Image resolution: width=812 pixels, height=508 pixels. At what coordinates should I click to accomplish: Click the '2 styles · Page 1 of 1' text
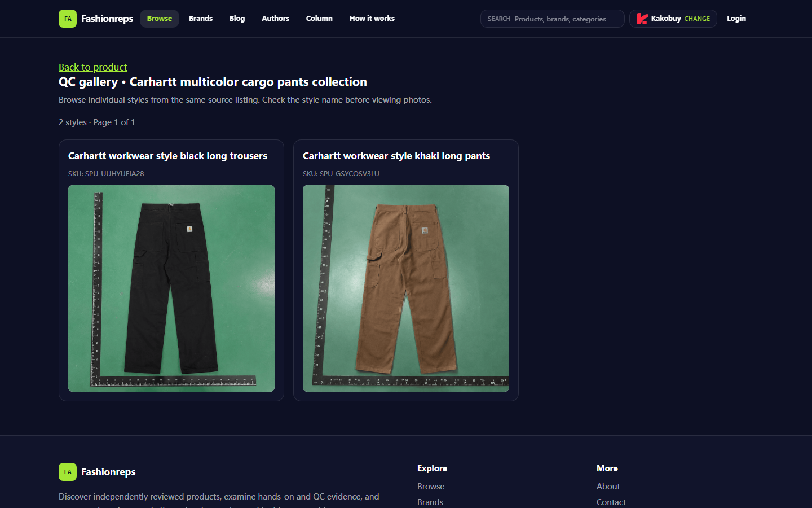(x=97, y=122)
